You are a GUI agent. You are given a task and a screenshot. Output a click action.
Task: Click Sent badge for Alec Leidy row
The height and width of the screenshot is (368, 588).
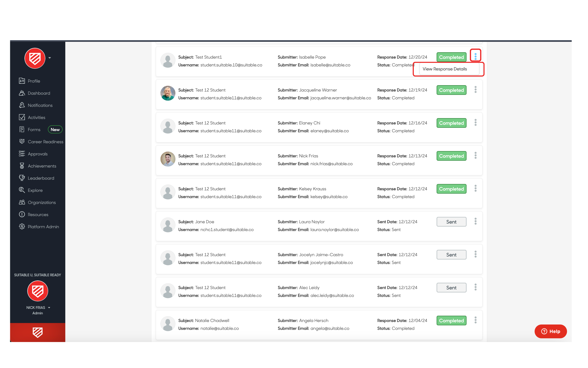point(451,288)
